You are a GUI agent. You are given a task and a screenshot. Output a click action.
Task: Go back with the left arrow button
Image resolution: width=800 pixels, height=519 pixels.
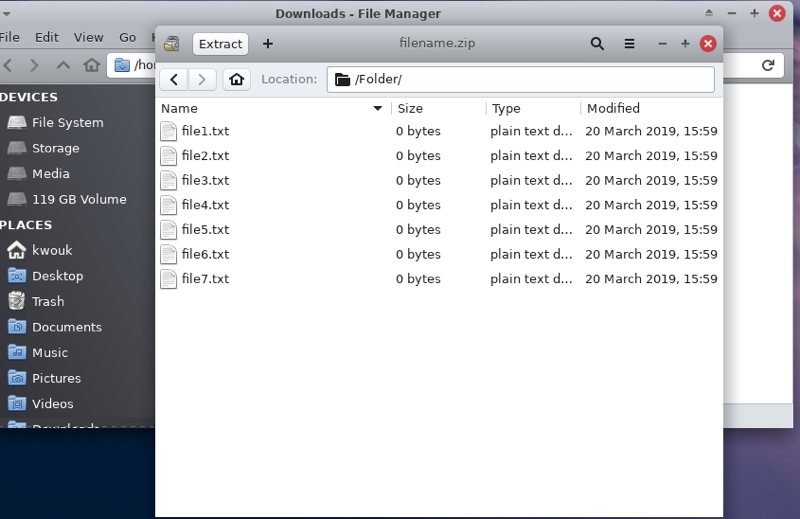click(174, 79)
